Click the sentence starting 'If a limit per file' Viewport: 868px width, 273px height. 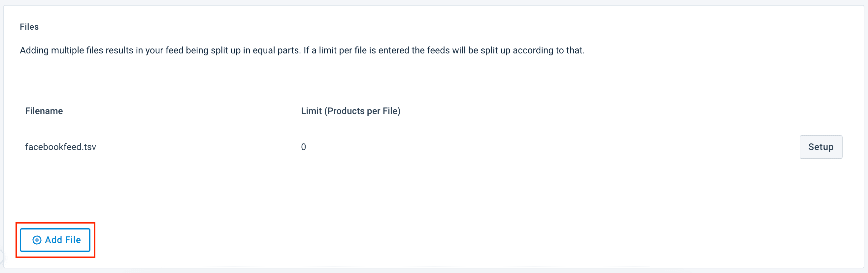444,50
